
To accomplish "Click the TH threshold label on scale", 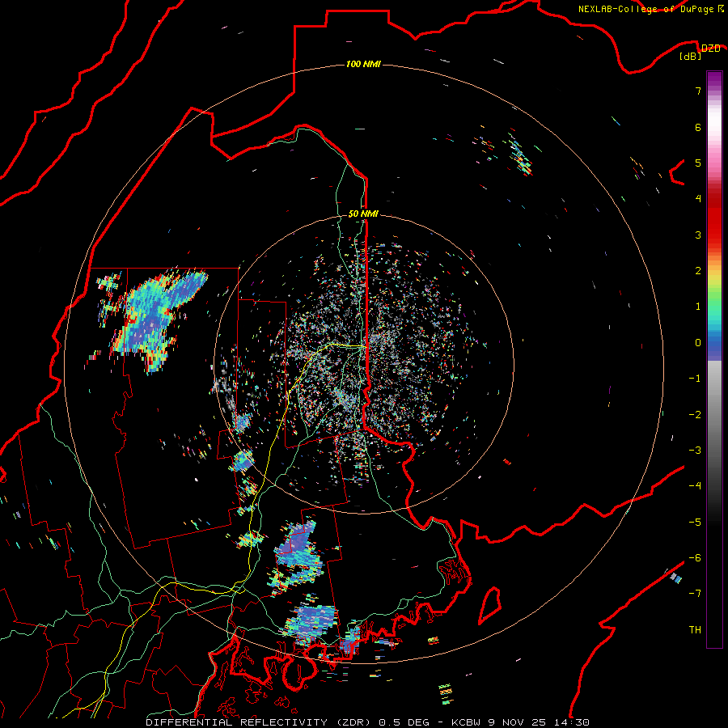I will (695, 630).
